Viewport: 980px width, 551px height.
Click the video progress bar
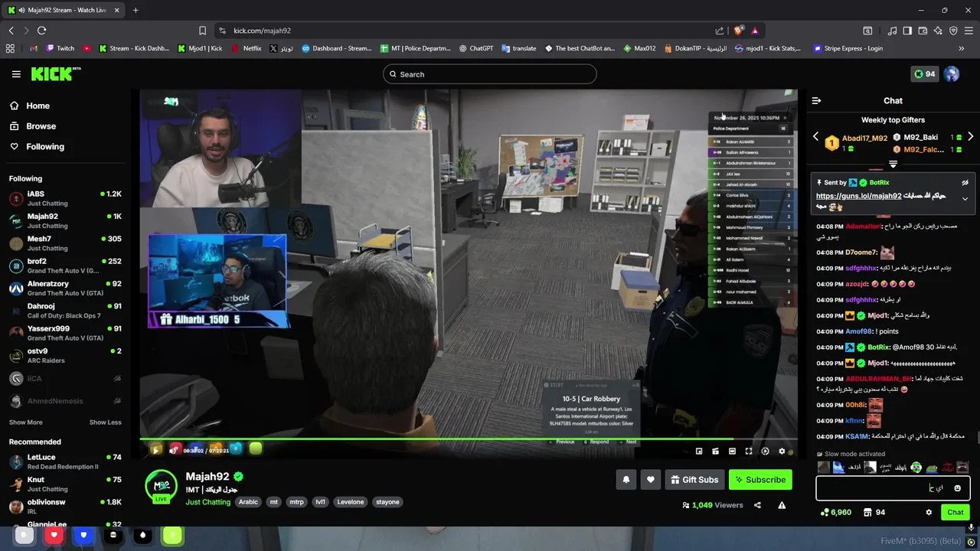[468, 439]
